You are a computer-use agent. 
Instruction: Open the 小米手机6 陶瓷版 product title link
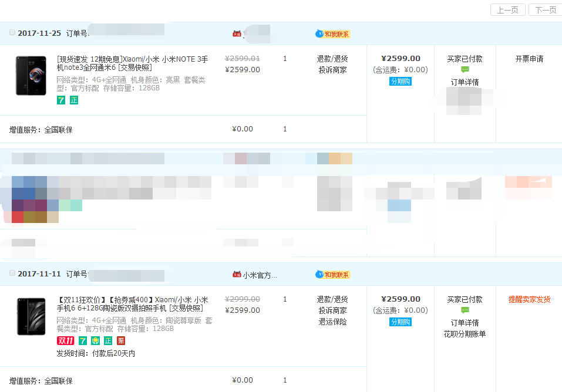[x=132, y=304]
